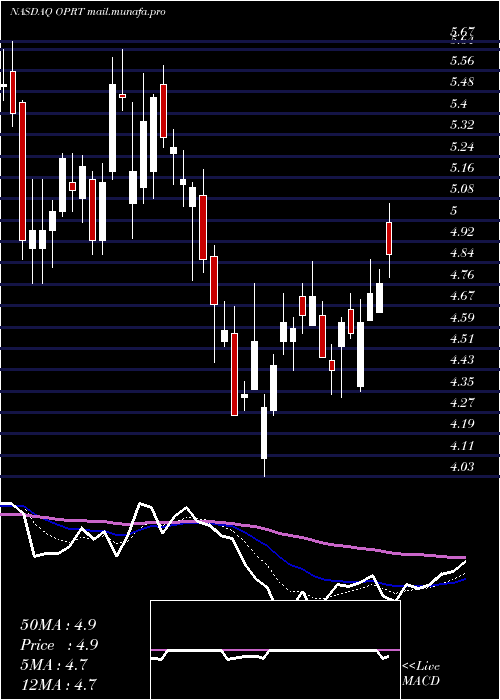Click the 4.27 axis value

point(462,404)
